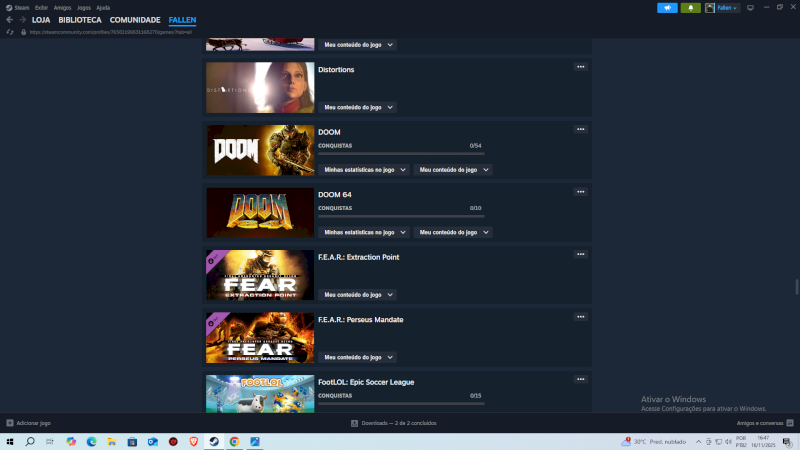
Task: Click DOOM 64 achievements progress bar 0/10
Action: [x=401, y=216]
